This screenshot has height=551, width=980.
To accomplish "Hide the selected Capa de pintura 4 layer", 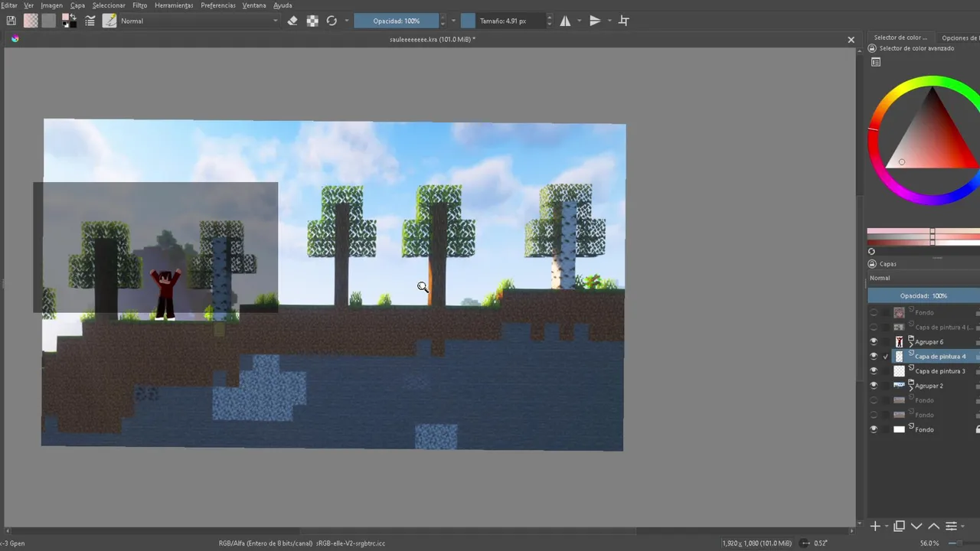I will [874, 356].
